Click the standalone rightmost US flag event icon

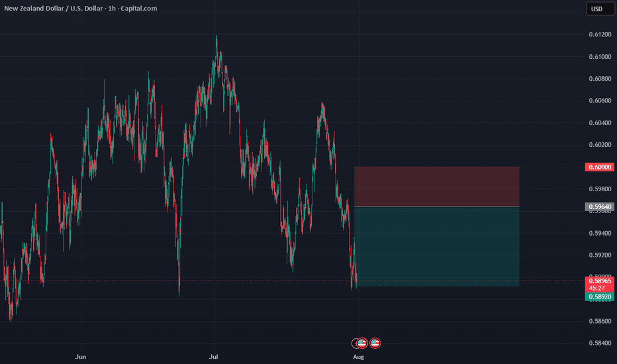click(x=375, y=343)
